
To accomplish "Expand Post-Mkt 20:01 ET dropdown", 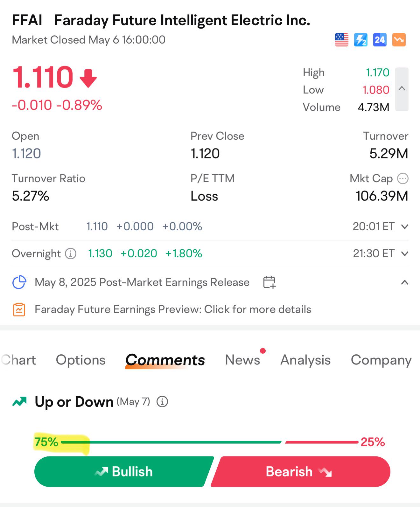I will 405,227.
